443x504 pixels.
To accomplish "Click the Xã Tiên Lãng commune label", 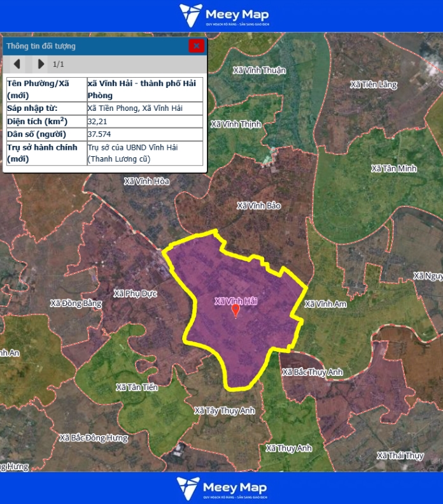I will (373, 85).
